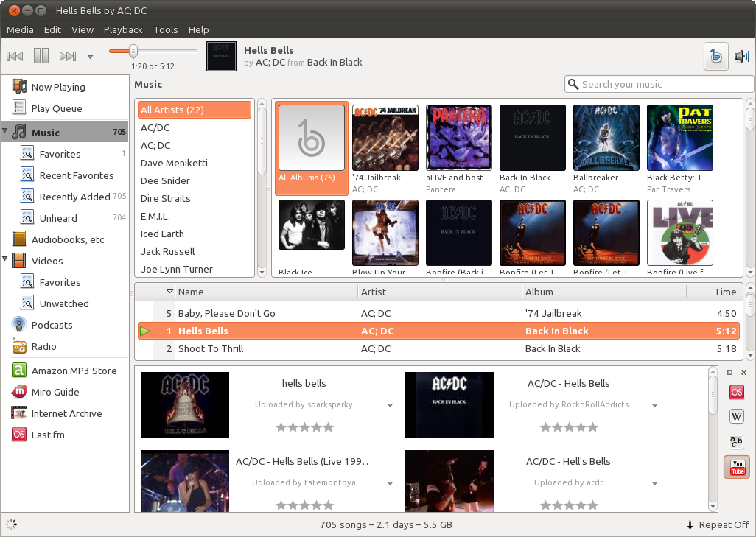Screen dimensions: 756x537
Task: Select Now Playing in the sidebar
Action: pyautogui.click(x=65, y=87)
